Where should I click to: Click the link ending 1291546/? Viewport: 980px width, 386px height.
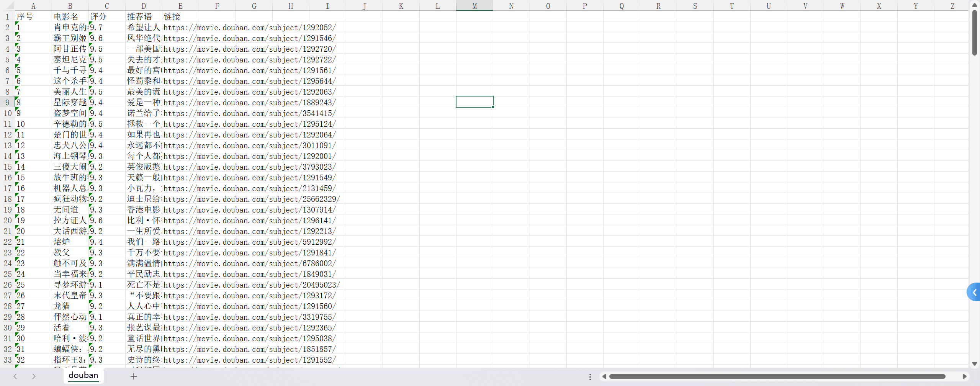(250, 38)
